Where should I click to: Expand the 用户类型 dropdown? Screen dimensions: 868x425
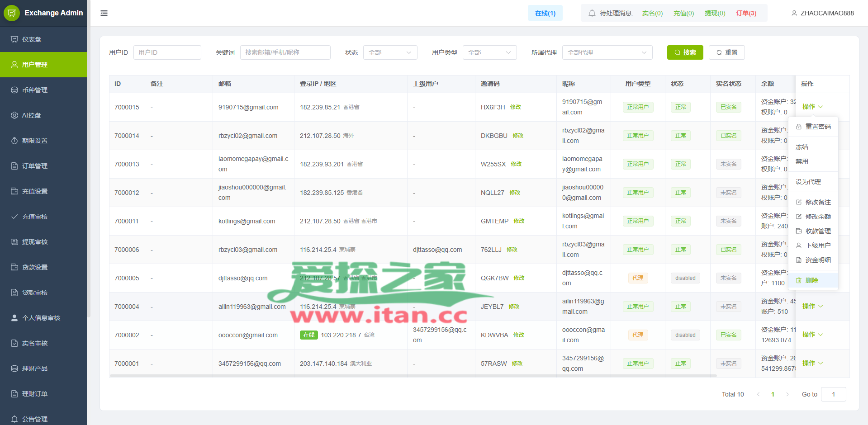pos(489,52)
